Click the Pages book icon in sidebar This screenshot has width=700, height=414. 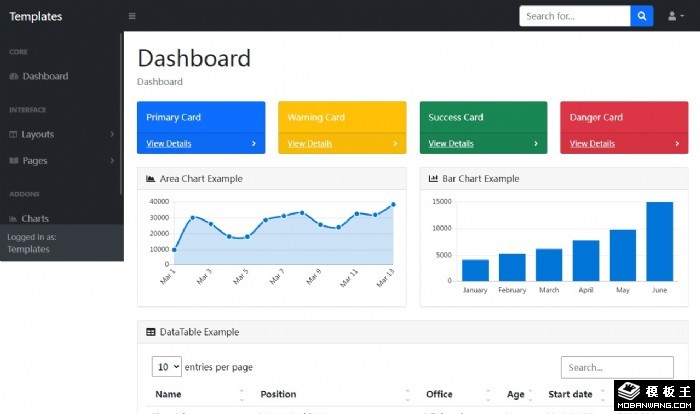click(x=13, y=160)
